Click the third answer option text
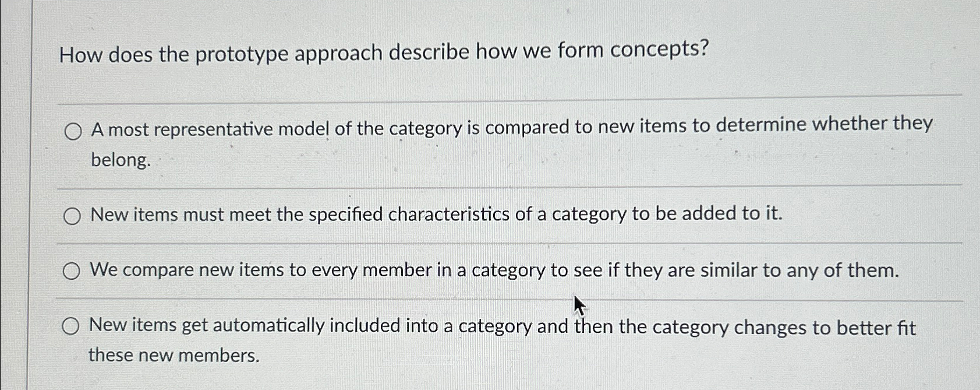 point(494,269)
